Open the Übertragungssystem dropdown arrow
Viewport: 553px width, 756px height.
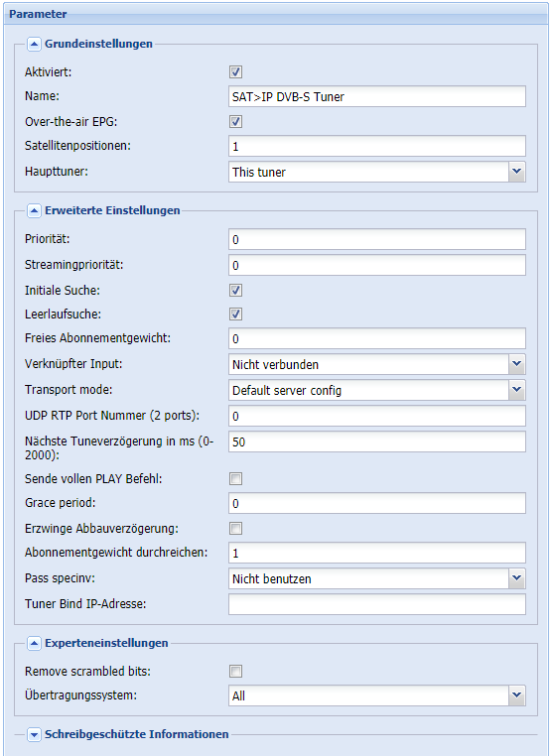pyautogui.click(x=517, y=695)
